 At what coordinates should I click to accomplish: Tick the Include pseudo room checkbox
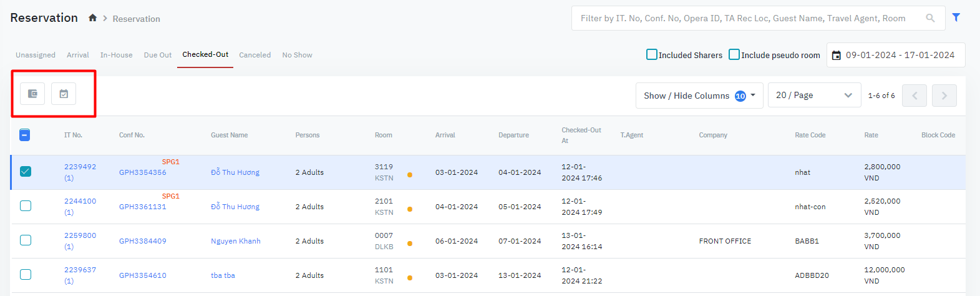click(734, 54)
